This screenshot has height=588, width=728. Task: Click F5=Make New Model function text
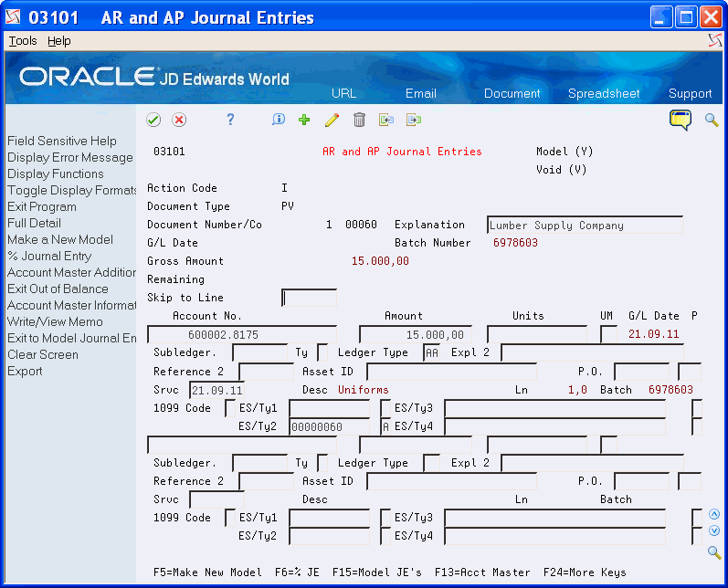pyautogui.click(x=207, y=572)
